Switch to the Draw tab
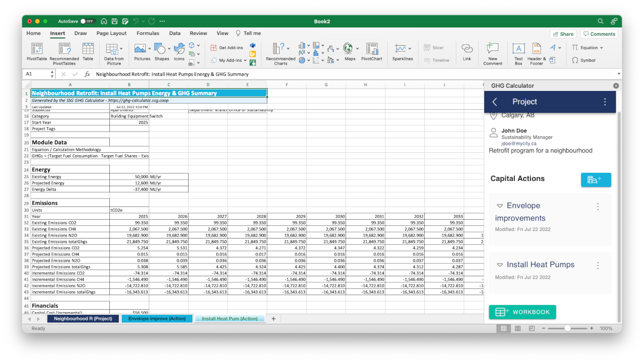 81,33
